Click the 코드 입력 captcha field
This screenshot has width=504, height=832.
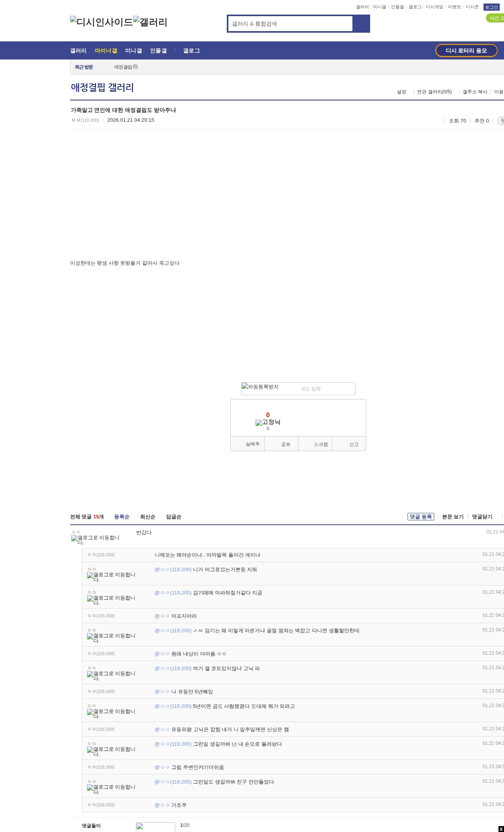326,389
